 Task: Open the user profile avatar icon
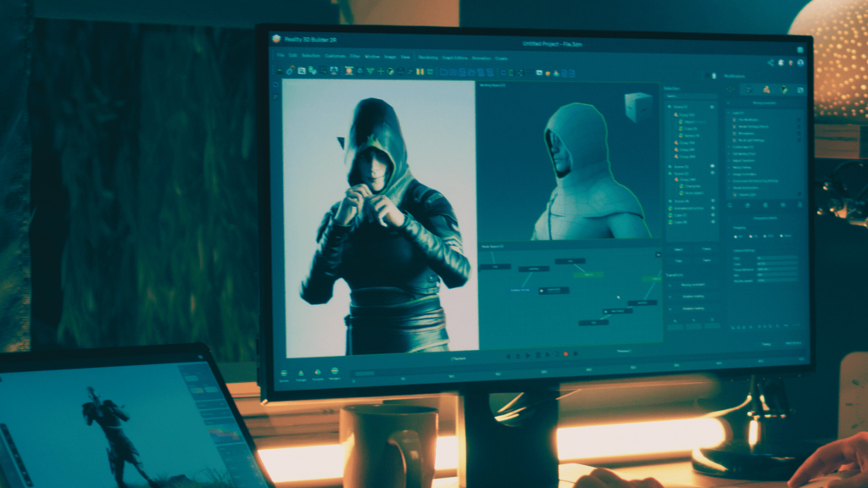click(x=799, y=62)
